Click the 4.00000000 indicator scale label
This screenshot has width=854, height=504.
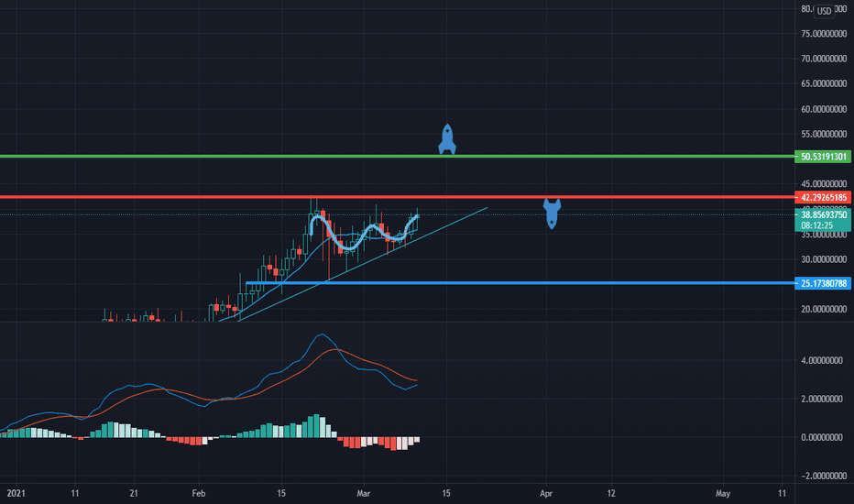(x=822, y=360)
